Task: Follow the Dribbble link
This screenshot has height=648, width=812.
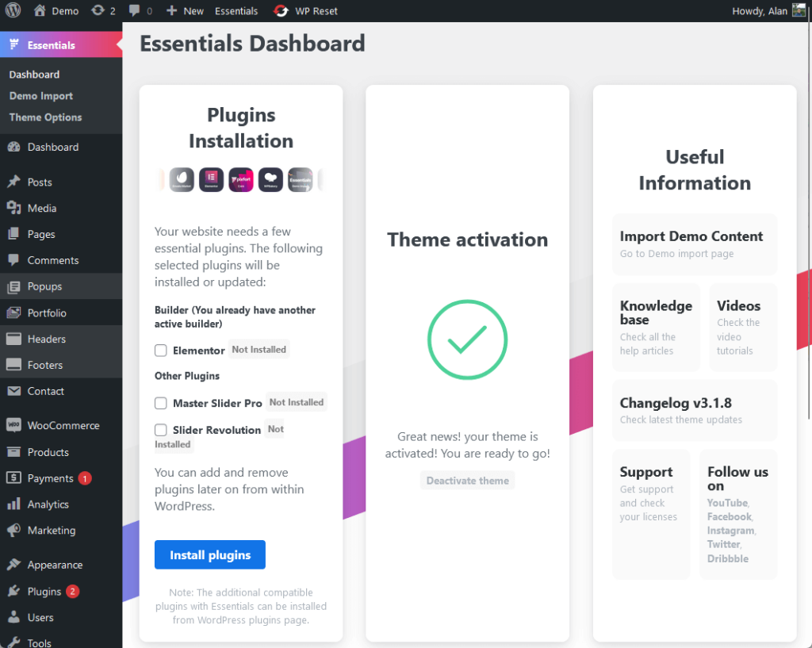Action: pos(728,558)
